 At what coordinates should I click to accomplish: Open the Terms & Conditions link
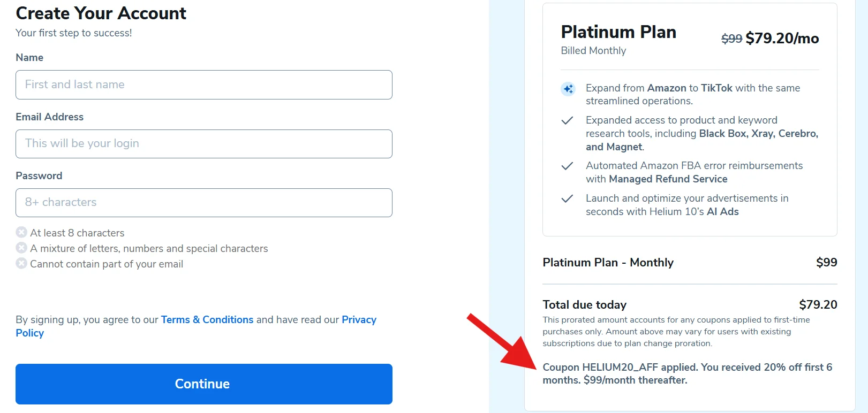point(207,319)
